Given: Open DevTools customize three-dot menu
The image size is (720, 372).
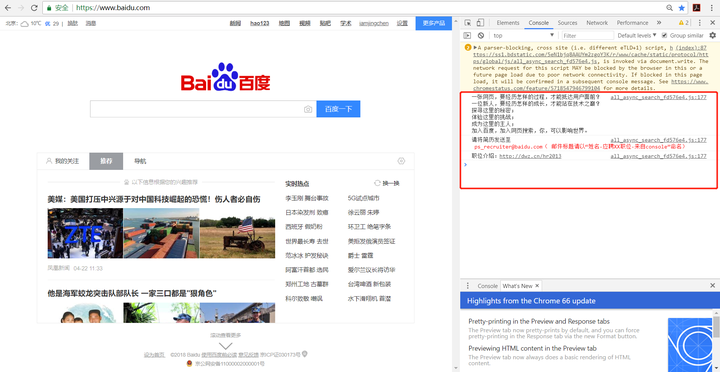Looking at the screenshot, I should click(700, 23).
